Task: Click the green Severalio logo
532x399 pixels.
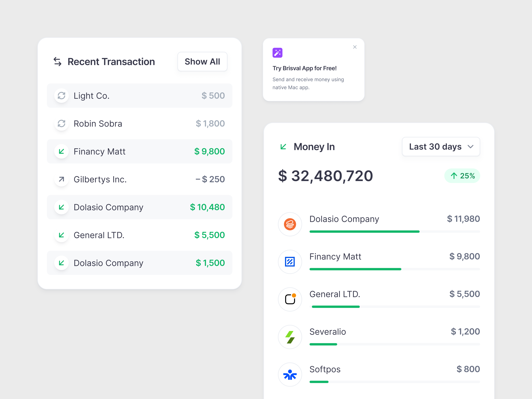Action: pos(290,337)
